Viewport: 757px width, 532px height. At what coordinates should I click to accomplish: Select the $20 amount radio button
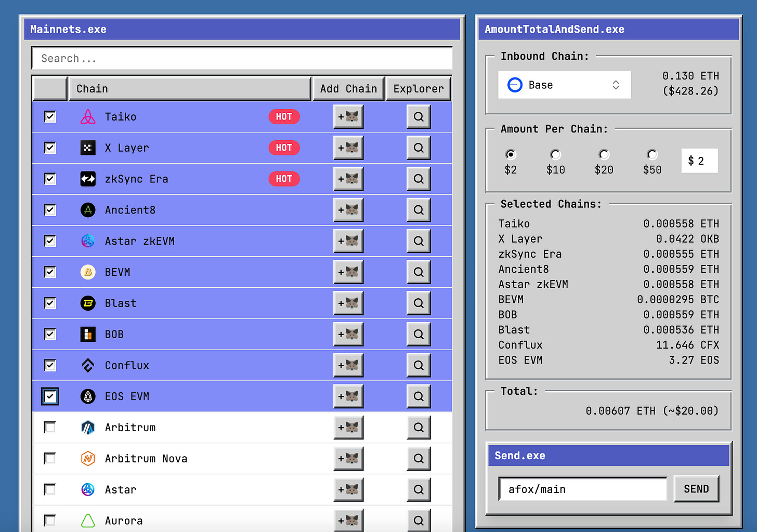(604, 154)
